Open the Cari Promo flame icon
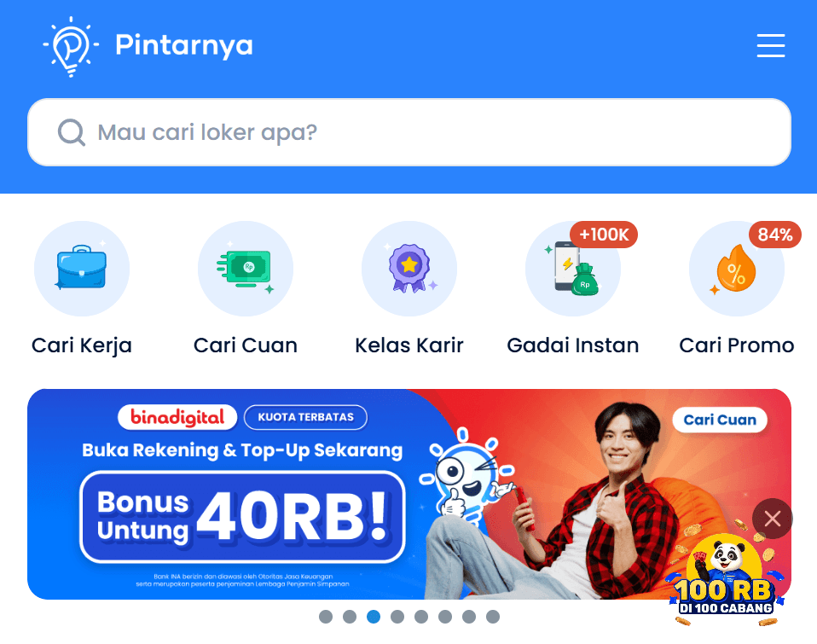This screenshot has width=817, height=644. [x=737, y=269]
